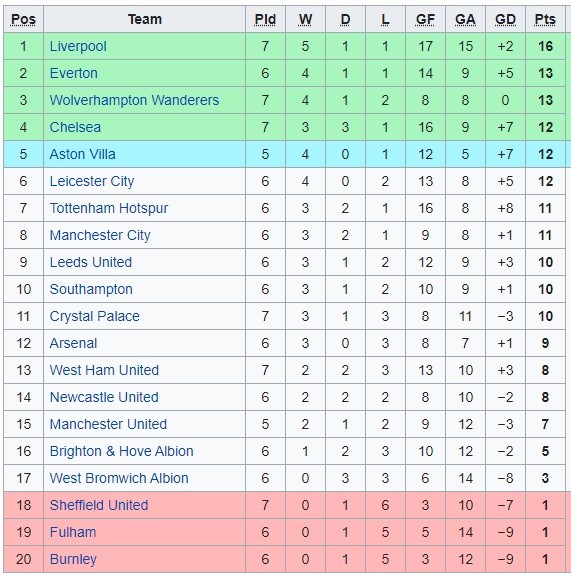The width and height of the screenshot is (571, 580).
Task: Select the Aston Villa link
Action: pos(82,154)
